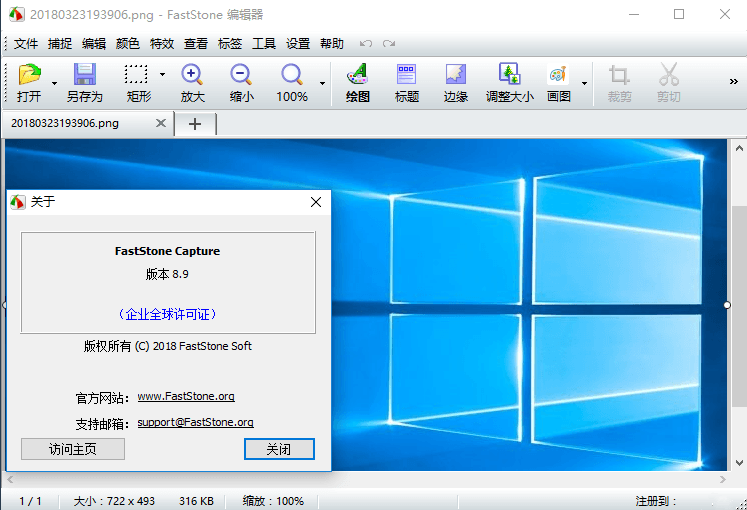Click the 版本 8.9 version text
Image resolution: width=747 pixels, height=510 pixels.
167,274
